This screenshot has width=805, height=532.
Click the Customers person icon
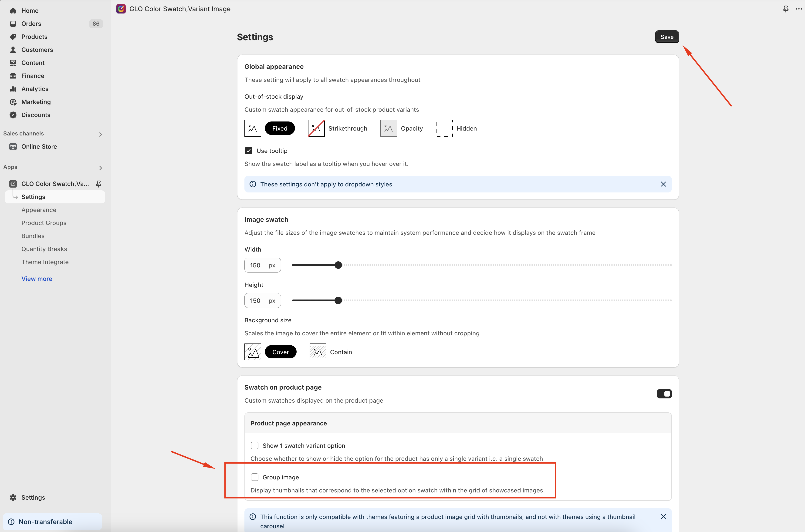click(13, 50)
